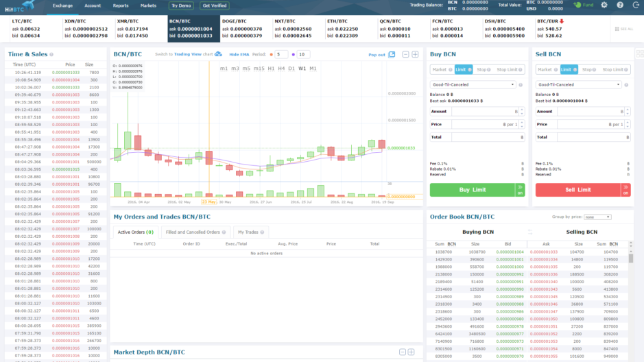The image size is (644, 362).
Task: Switch to Active Orders tab
Action: click(x=136, y=232)
